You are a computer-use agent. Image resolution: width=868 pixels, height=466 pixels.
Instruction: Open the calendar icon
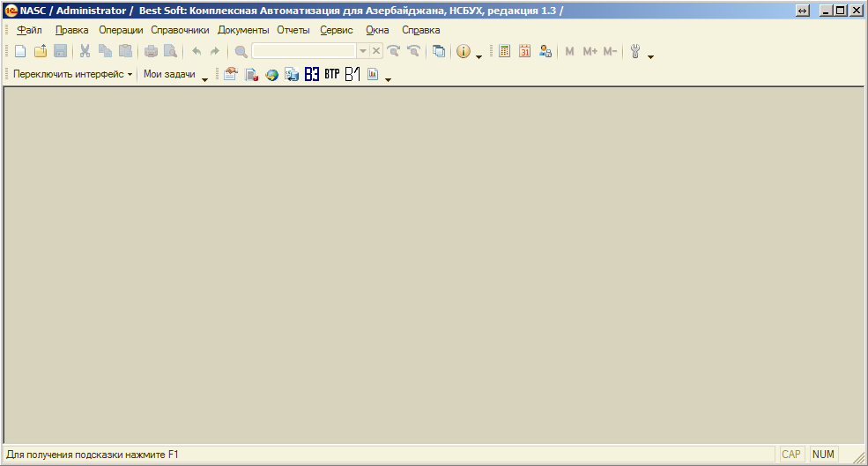[x=525, y=52]
